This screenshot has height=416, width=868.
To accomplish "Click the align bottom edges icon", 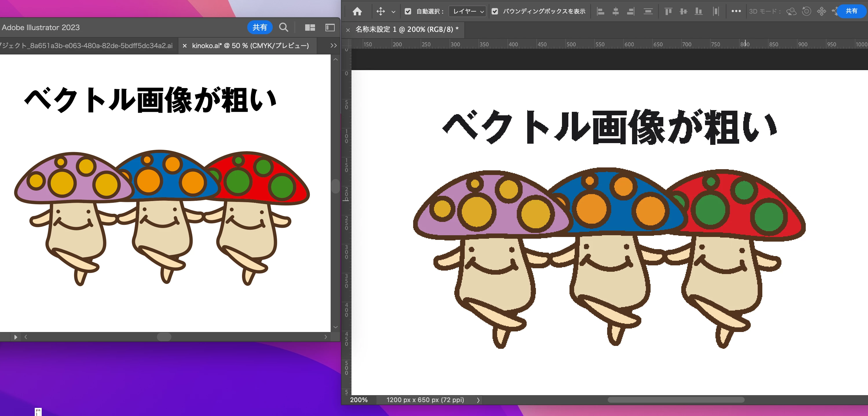I will coord(699,12).
